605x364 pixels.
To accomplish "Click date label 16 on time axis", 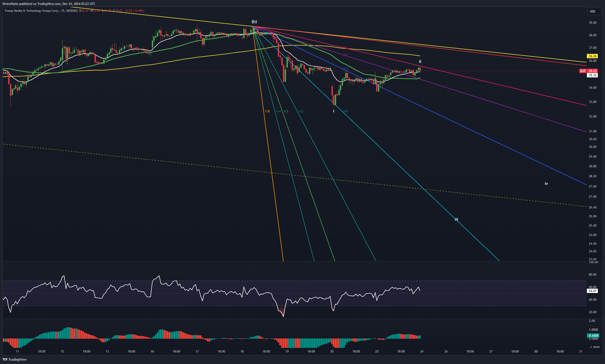I will (x=152, y=351).
